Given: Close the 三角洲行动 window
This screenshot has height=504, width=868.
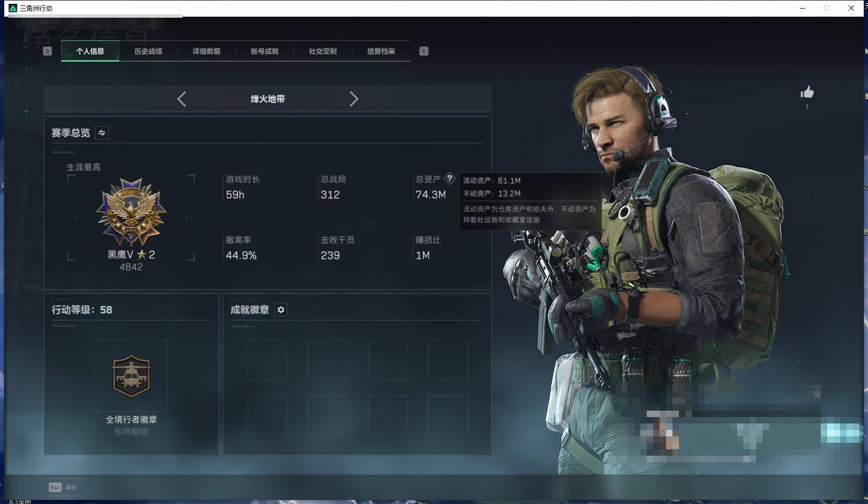Looking at the screenshot, I should pos(851,8).
